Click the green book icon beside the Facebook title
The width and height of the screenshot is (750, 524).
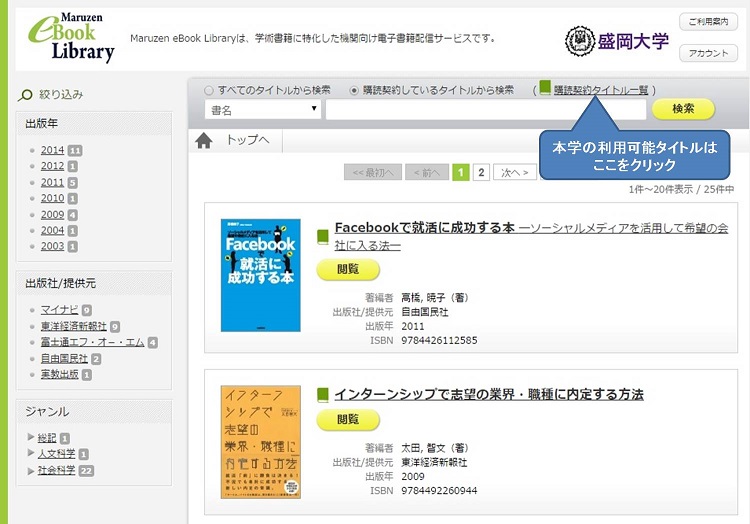(x=323, y=237)
